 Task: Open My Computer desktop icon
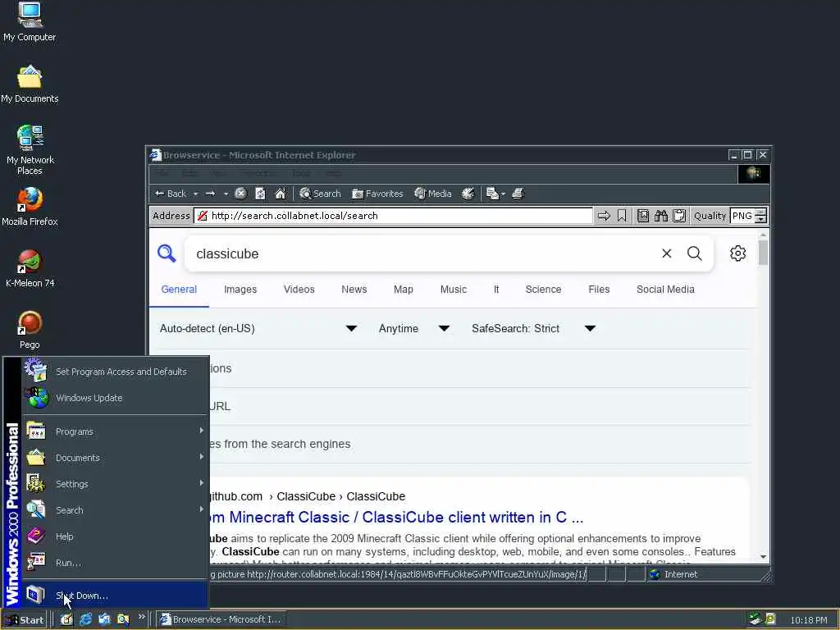coord(30,22)
